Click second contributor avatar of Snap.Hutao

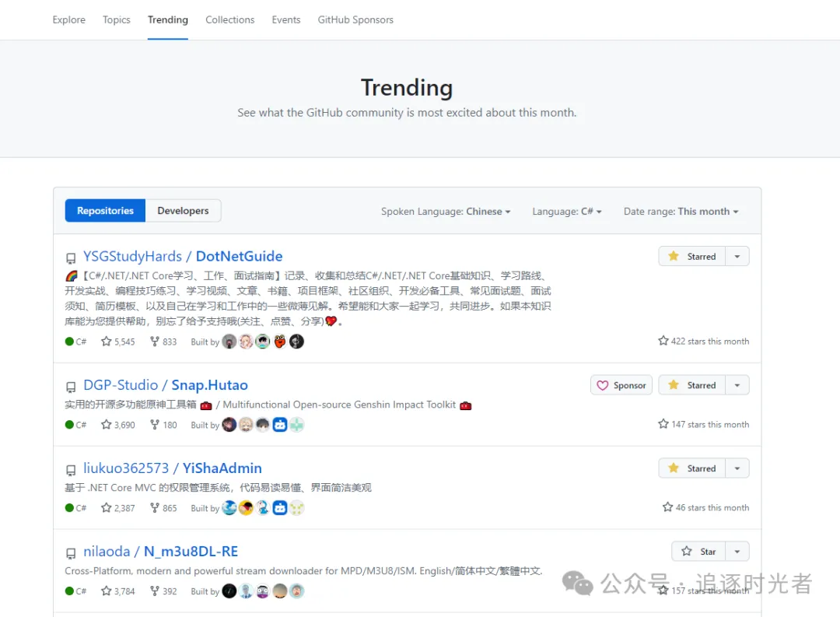point(246,425)
